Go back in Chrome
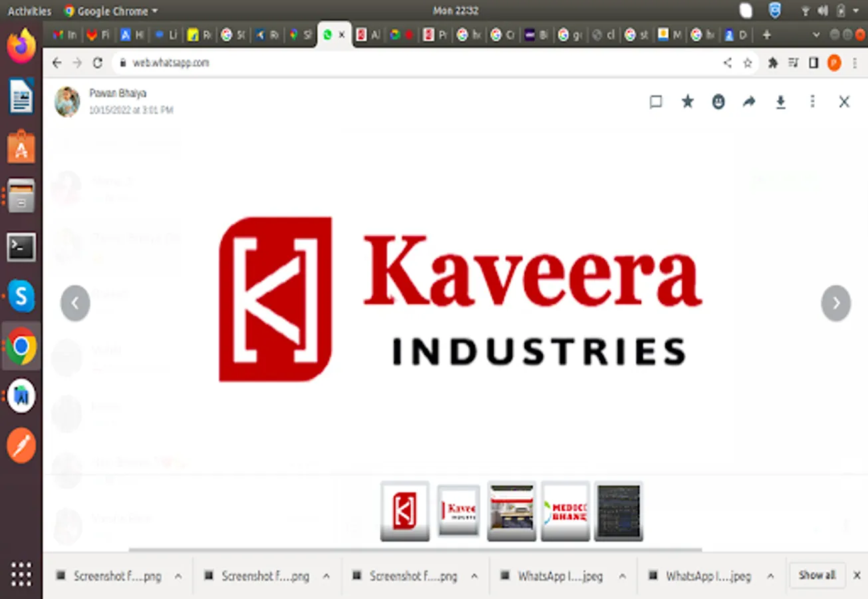Screen dimensions: 868x599 click(57, 63)
